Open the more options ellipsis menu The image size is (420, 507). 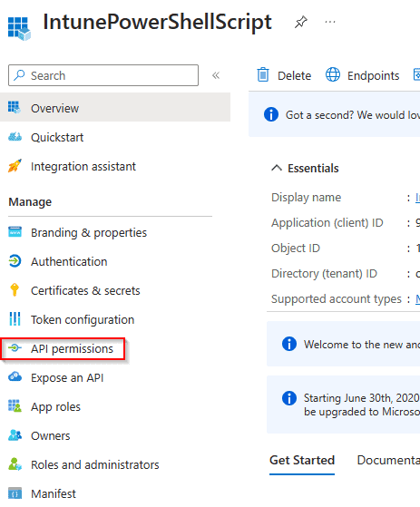pyautogui.click(x=330, y=22)
